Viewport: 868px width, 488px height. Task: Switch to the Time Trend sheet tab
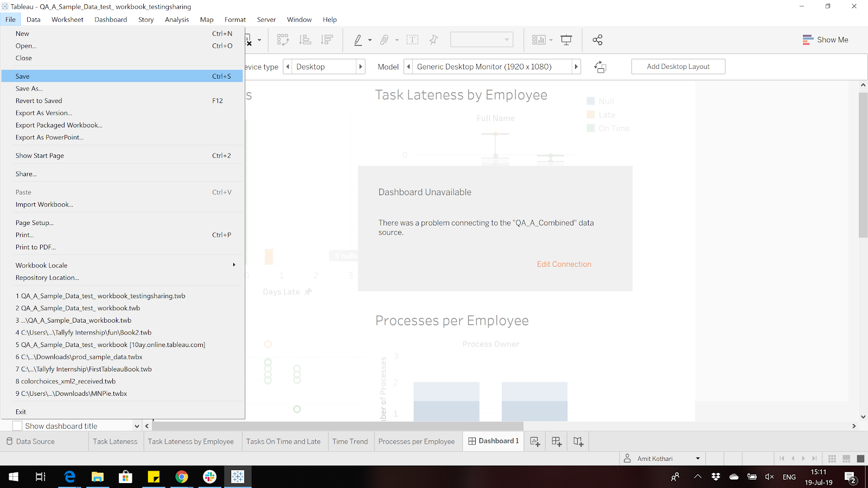coord(350,441)
